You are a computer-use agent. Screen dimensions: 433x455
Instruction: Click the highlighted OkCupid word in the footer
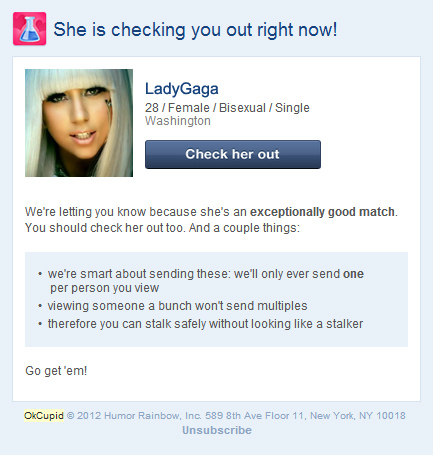point(44,416)
